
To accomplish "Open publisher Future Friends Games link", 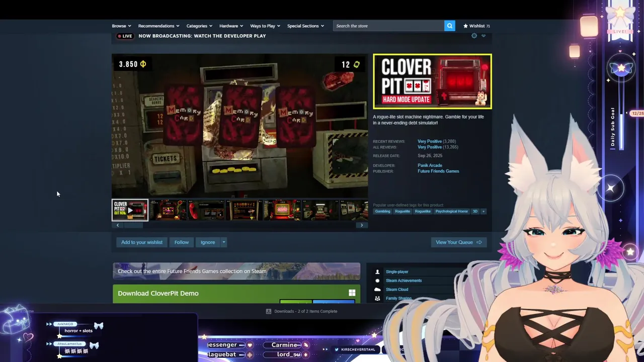I will 438,171.
